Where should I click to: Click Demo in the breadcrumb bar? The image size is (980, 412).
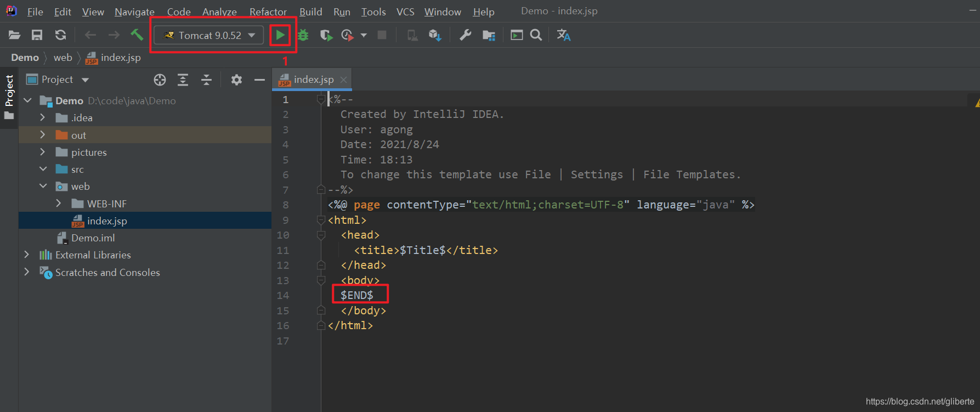[25, 58]
